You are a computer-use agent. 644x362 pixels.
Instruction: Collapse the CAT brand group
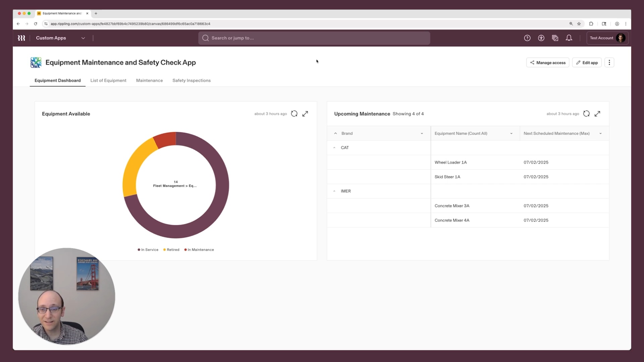[x=334, y=148]
